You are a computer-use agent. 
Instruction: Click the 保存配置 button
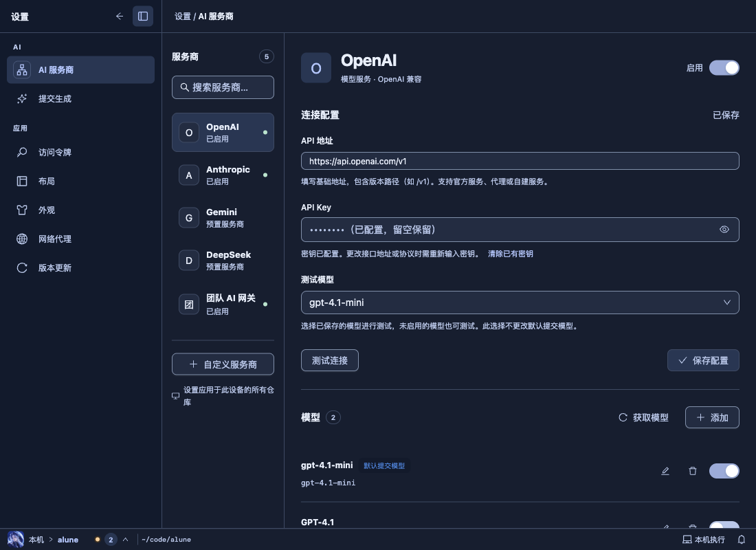(703, 360)
